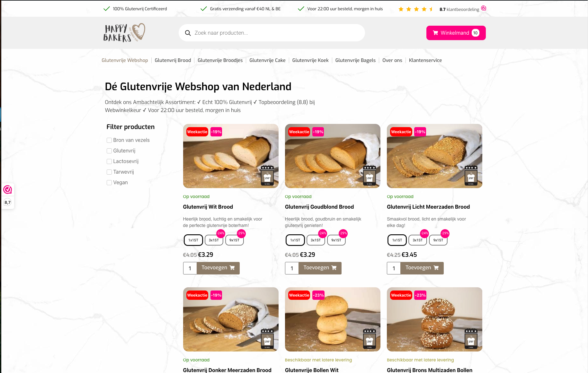Viewport: 588px width, 373px height.
Task: Click the Webwinkelkeur badge icon beside klantbeoordeling
Action: point(484,8)
